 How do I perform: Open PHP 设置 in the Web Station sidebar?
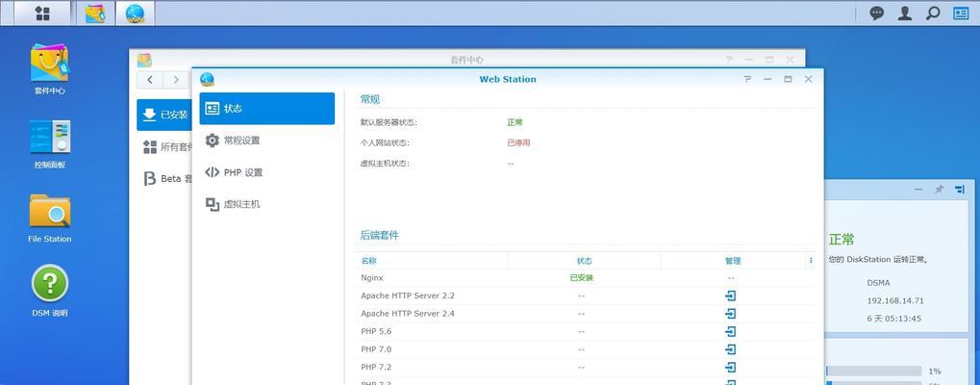click(x=266, y=172)
